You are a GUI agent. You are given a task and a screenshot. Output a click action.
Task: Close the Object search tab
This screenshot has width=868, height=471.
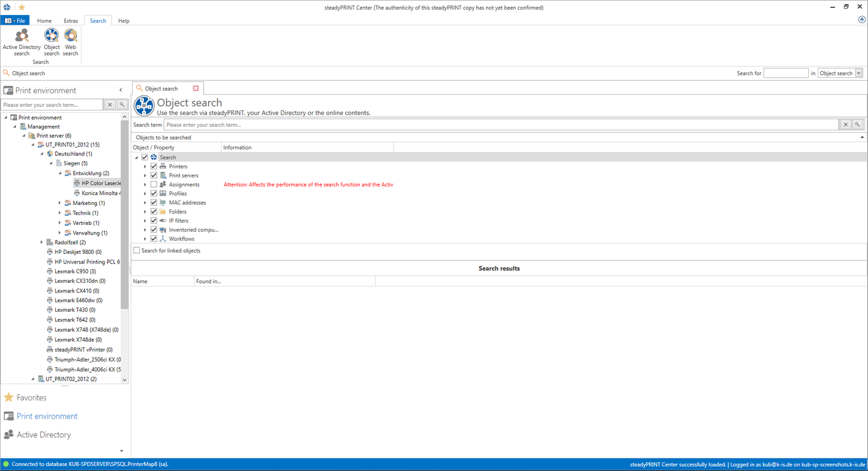[196, 88]
